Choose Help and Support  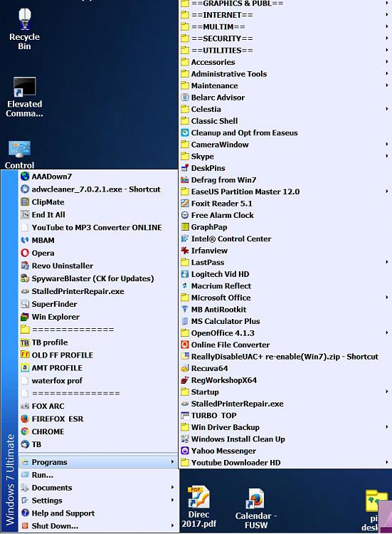click(x=98, y=513)
